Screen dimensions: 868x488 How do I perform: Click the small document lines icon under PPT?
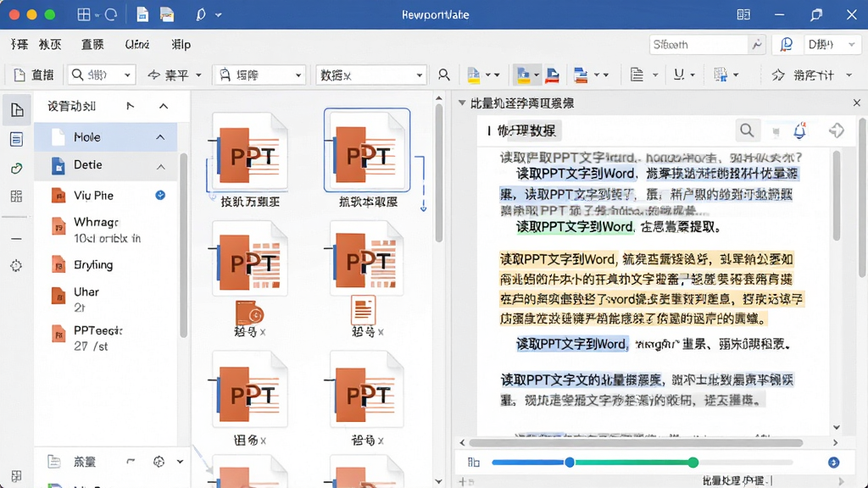[363, 310]
